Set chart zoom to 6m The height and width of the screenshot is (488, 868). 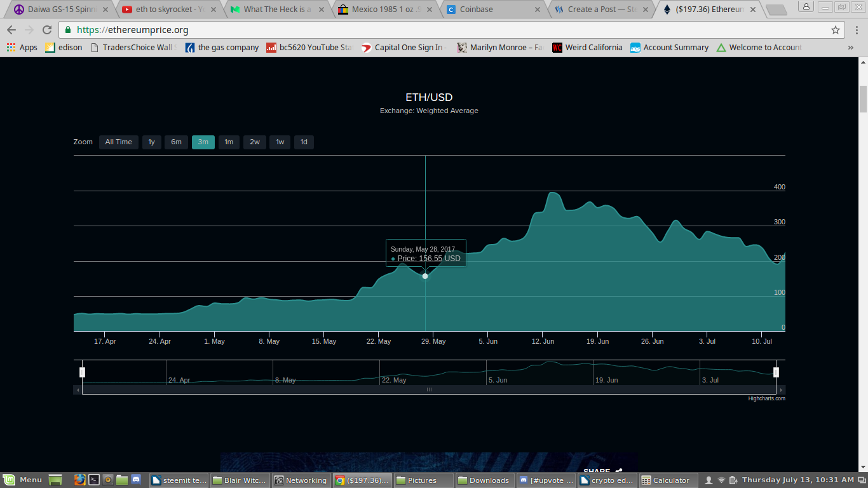176,142
